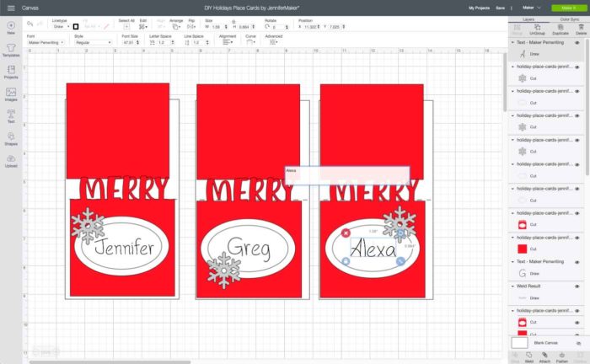Open the Advanced dropdown
This screenshot has width=590, height=364.
coord(274,42)
